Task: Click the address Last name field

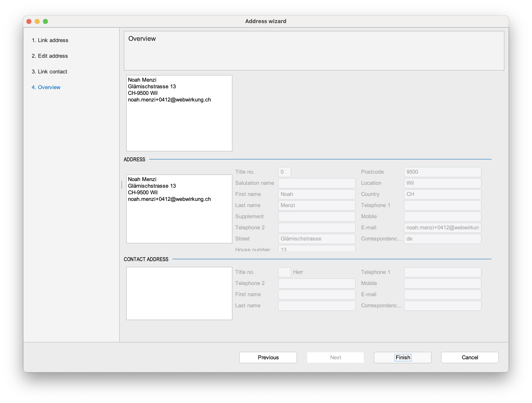Action: click(317, 205)
